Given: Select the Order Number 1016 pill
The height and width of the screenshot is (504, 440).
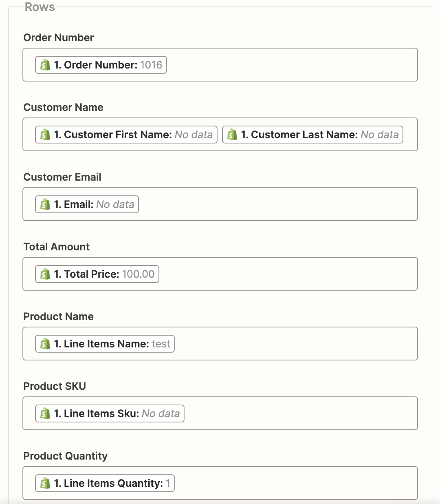Looking at the screenshot, I should [100, 64].
